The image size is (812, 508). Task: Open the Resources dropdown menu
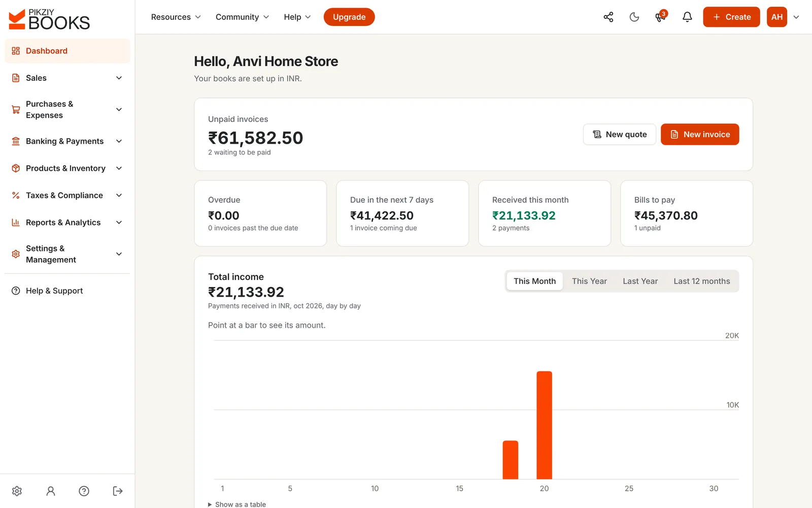[176, 17]
